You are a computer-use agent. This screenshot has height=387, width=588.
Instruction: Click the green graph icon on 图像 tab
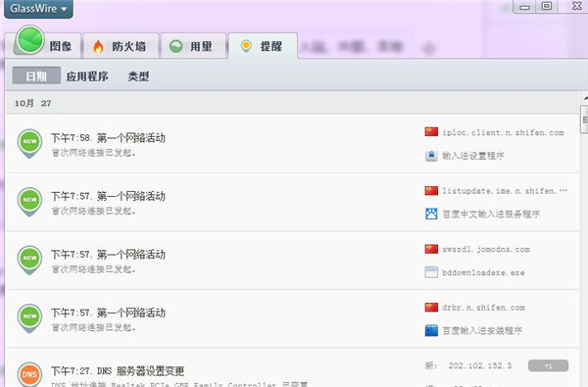pos(30,40)
